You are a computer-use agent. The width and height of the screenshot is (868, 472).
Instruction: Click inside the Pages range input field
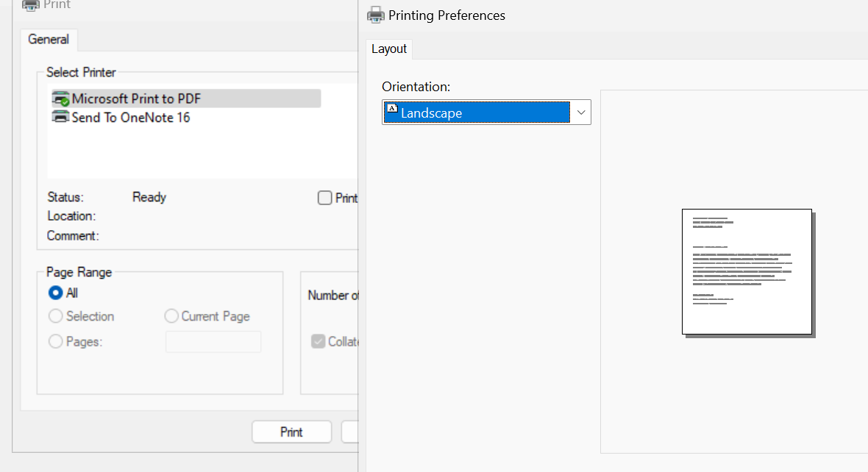[213, 341]
